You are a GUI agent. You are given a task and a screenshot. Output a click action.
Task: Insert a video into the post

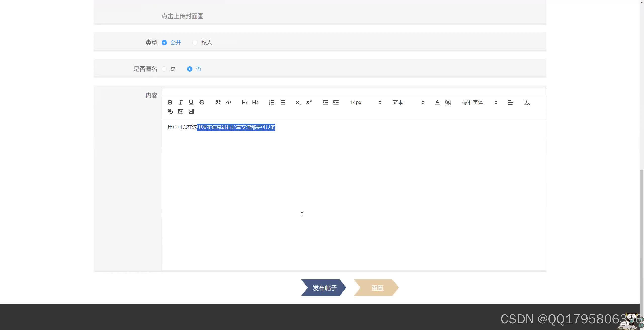click(x=191, y=111)
